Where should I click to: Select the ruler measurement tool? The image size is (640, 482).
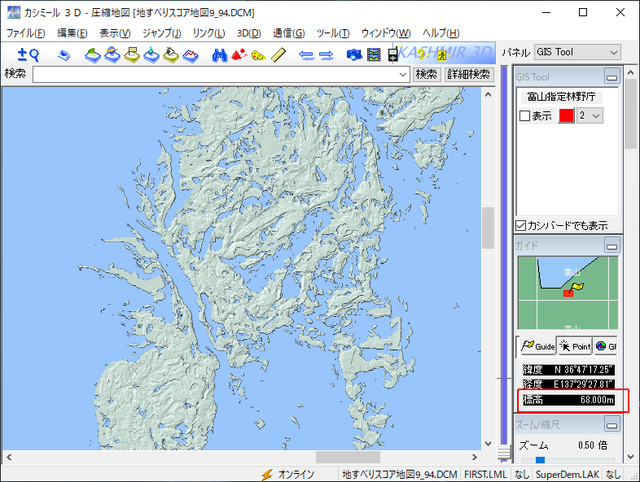pyautogui.click(x=278, y=55)
